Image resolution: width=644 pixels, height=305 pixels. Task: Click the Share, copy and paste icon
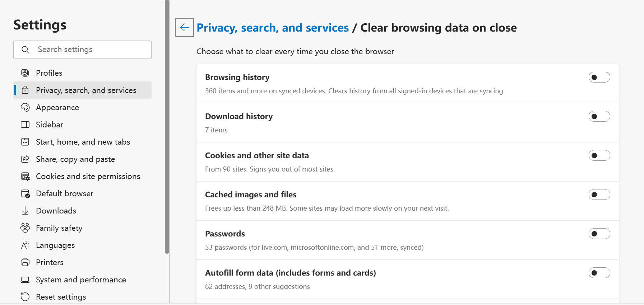click(25, 159)
